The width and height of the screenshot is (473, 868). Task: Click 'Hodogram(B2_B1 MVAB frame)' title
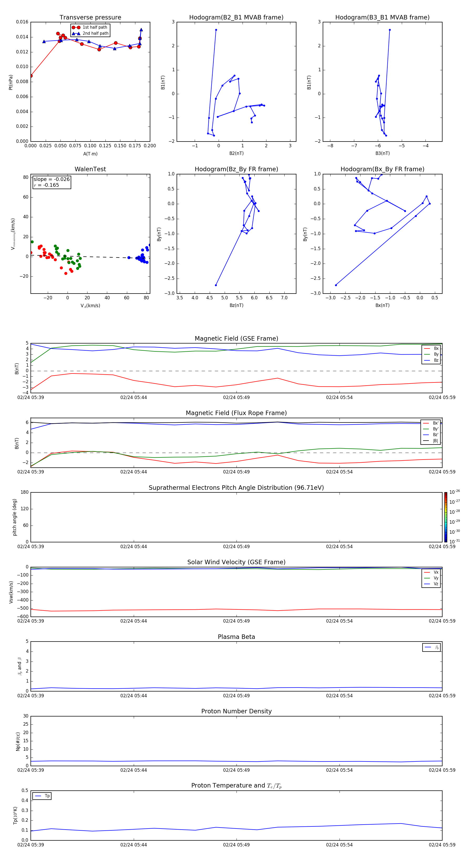pyautogui.click(x=236, y=18)
